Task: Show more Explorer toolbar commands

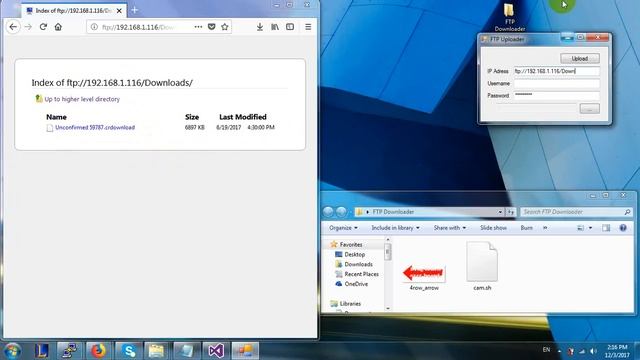Action: 545,228
